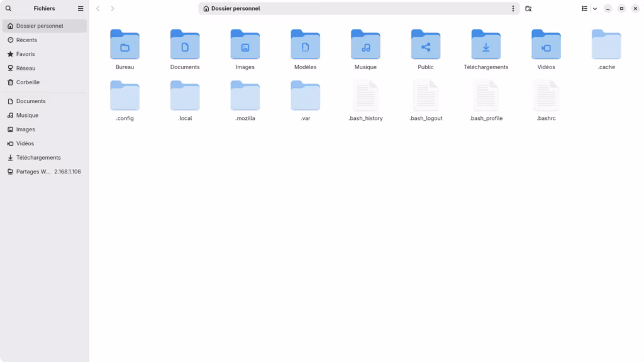Select the Images folder icon in grid

pos(245,45)
